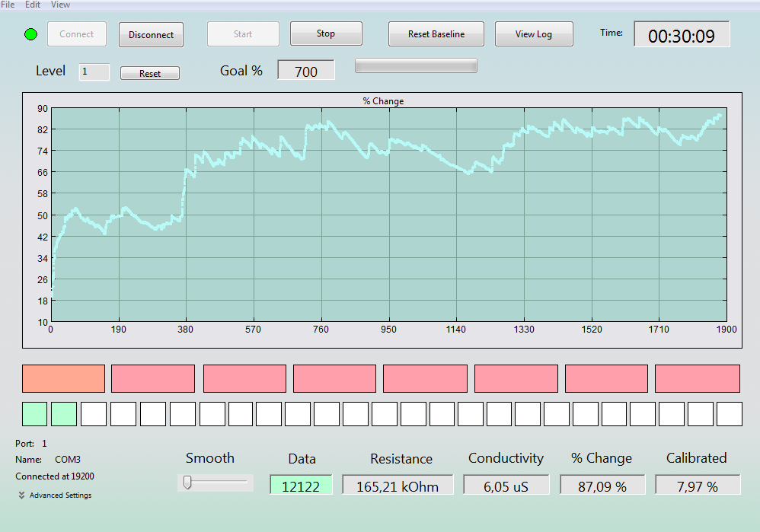Open the View menu
The image size is (760, 532).
pyautogui.click(x=60, y=5)
